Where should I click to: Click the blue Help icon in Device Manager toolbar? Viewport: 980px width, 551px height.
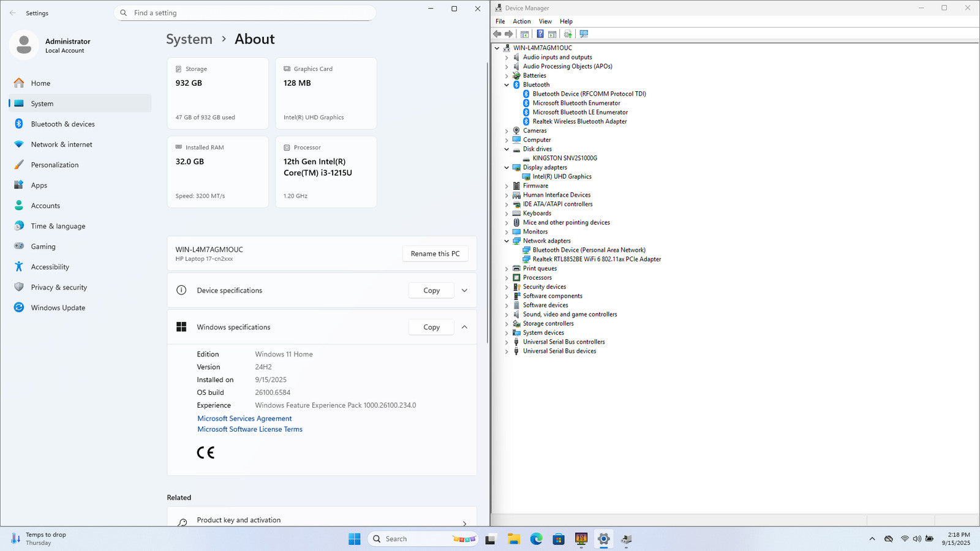coord(540,34)
